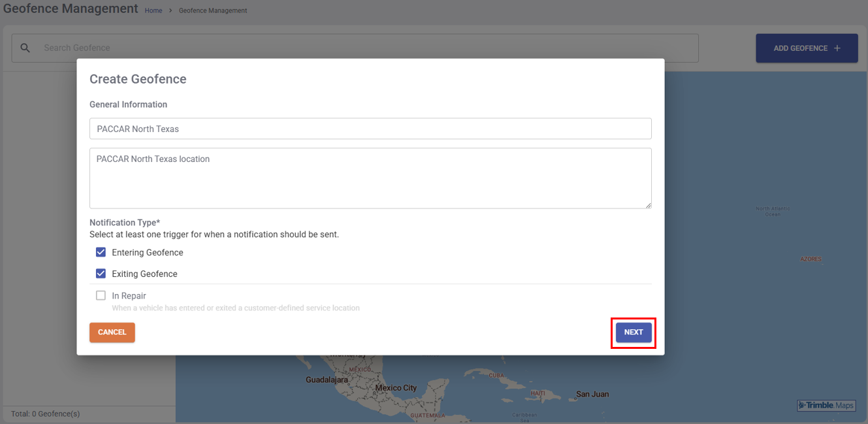Uncheck the Exiting Geofence checkbox
This screenshot has height=424, width=868.
(x=101, y=274)
